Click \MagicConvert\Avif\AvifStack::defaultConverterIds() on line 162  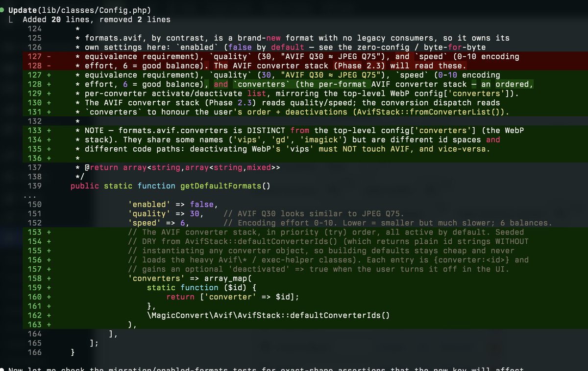(269, 317)
